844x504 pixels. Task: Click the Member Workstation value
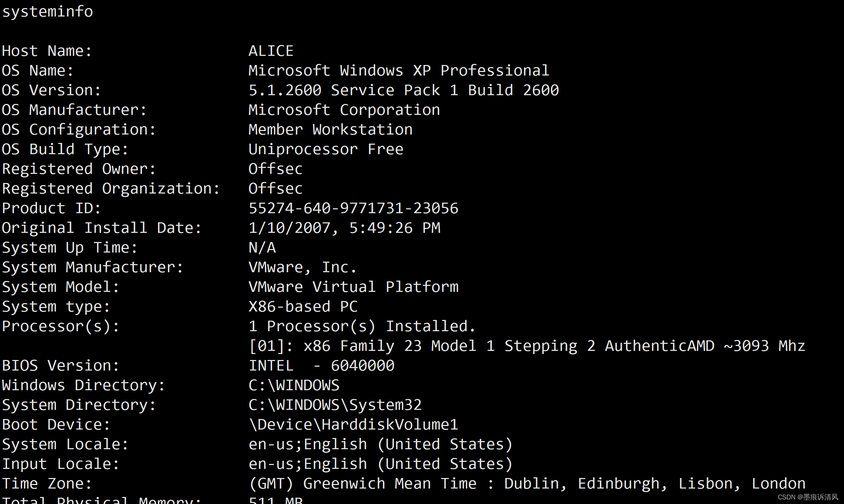[330, 130]
